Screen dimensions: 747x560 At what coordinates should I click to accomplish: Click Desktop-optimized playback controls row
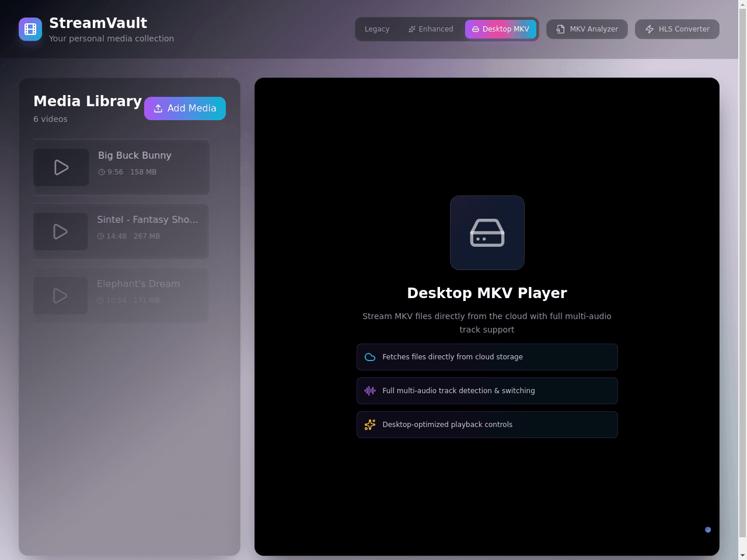tap(487, 425)
